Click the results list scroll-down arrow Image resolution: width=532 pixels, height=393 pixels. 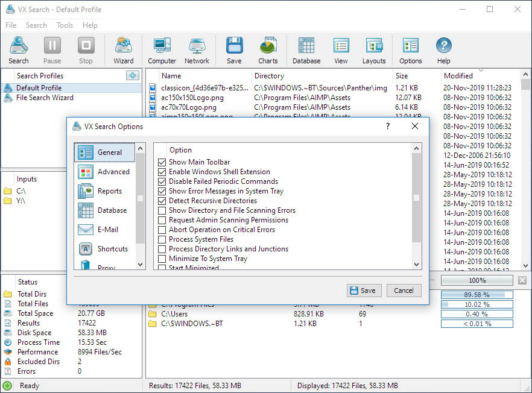pos(525,265)
